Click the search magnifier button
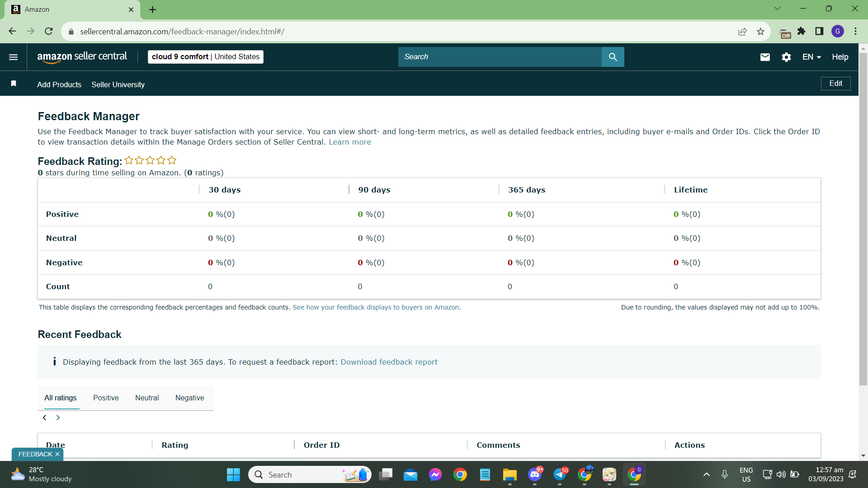 (613, 57)
